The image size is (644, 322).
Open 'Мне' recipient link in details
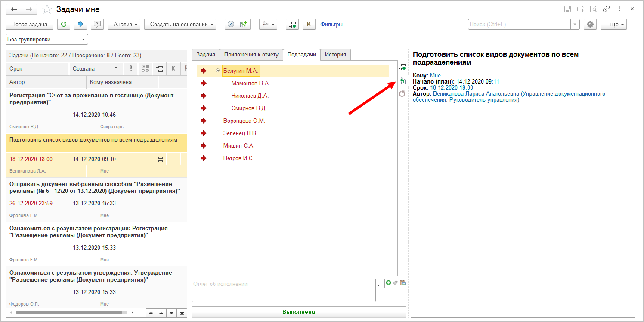(435, 75)
